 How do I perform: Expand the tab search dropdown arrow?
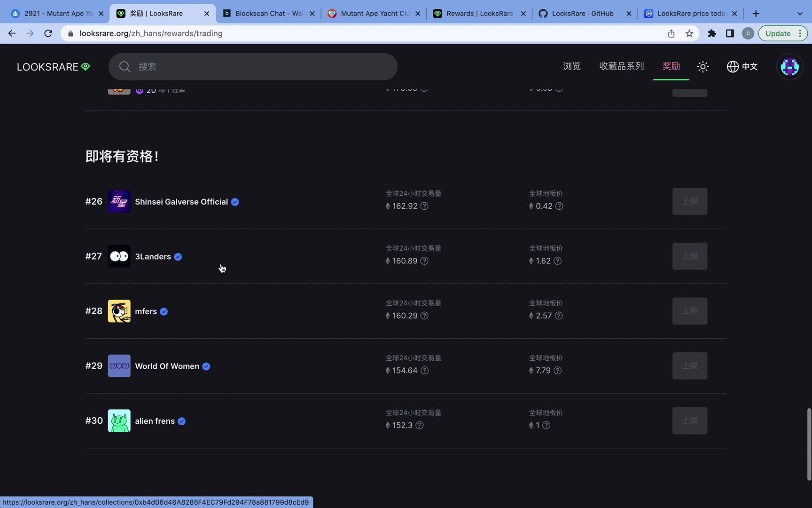tap(800, 14)
